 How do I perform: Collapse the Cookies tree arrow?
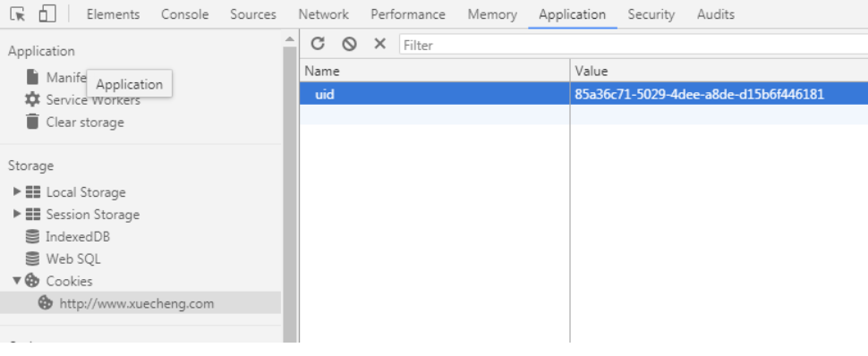click(17, 281)
